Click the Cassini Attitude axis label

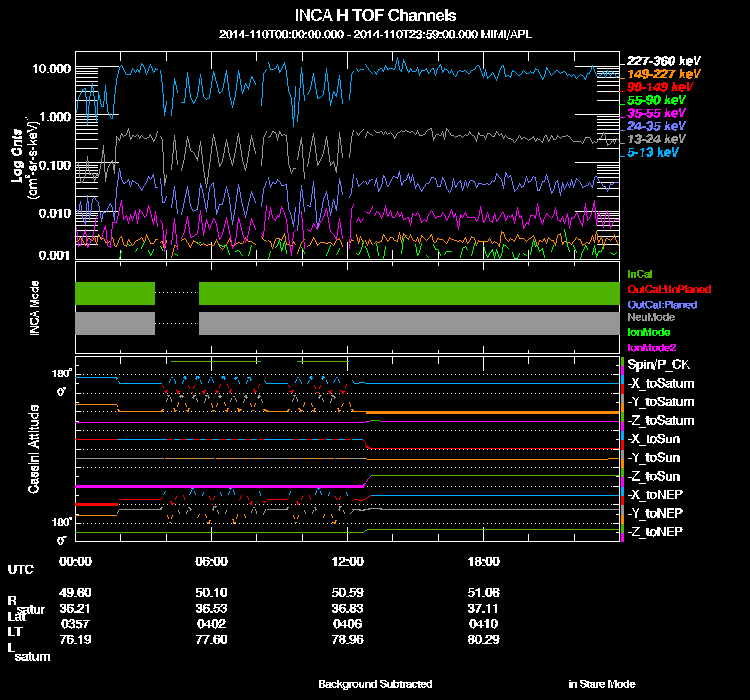(33, 448)
